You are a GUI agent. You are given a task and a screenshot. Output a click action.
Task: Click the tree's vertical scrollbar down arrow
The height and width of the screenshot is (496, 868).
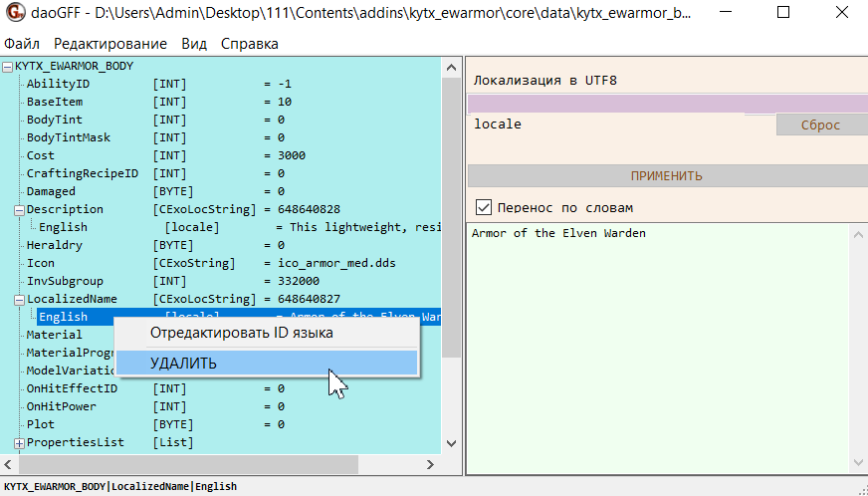451,443
